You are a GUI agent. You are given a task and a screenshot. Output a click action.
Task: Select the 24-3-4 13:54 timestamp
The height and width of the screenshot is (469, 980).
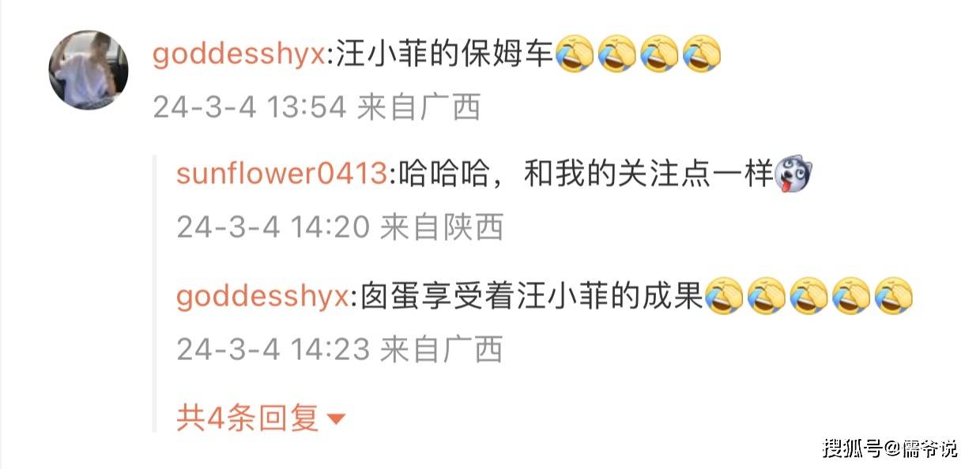(x=249, y=108)
